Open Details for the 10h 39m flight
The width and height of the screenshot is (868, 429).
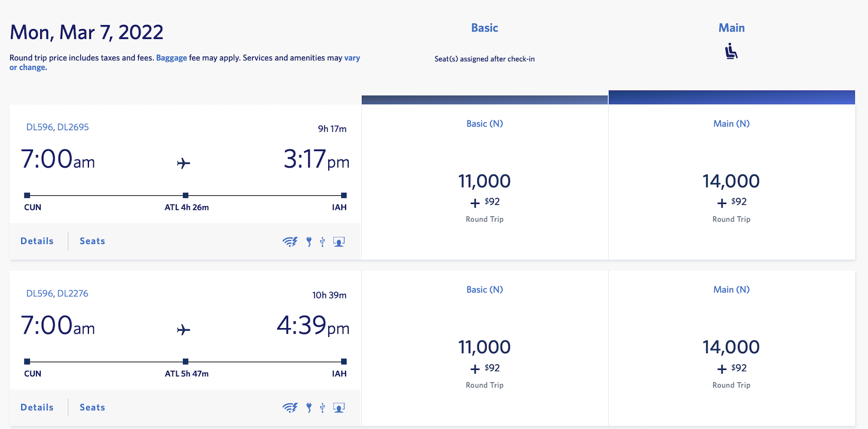(x=37, y=407)
